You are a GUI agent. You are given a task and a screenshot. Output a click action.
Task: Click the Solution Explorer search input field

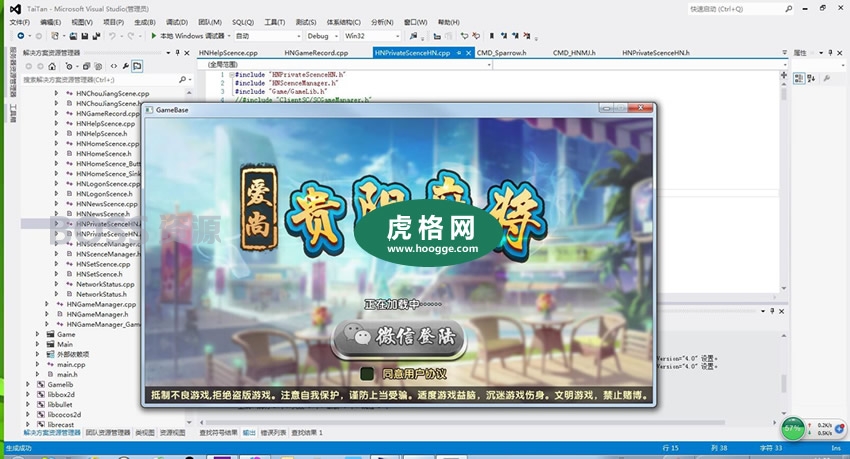pos(99,80)
